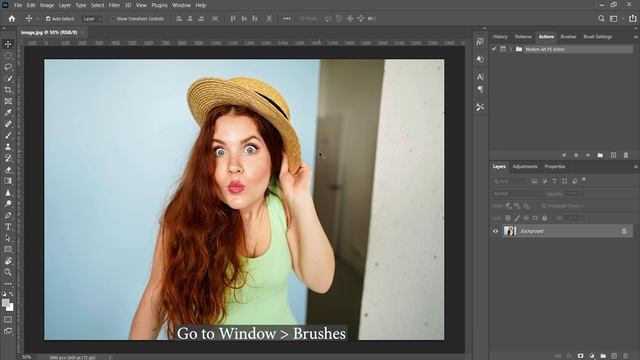Select the Eyedropper tool
The width and height of the screenshot is (640, 360).
(x=8, y=113)
